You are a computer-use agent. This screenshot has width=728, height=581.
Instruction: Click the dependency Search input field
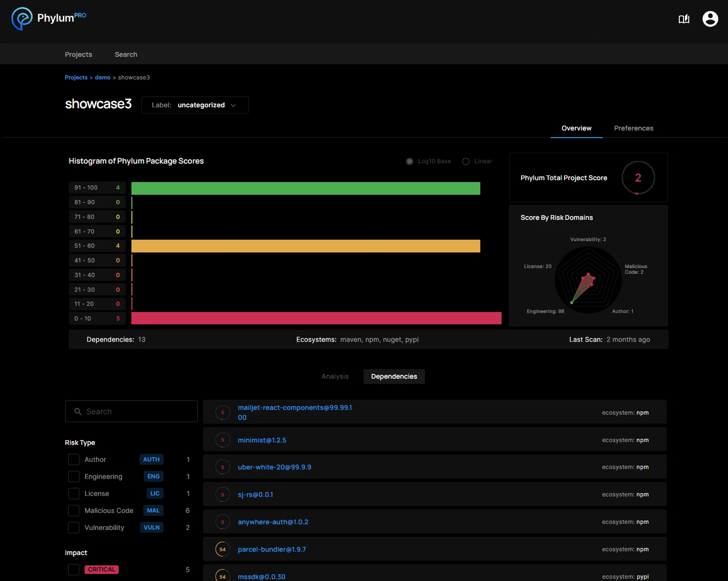pyautogui.click(x=131, y=411)
